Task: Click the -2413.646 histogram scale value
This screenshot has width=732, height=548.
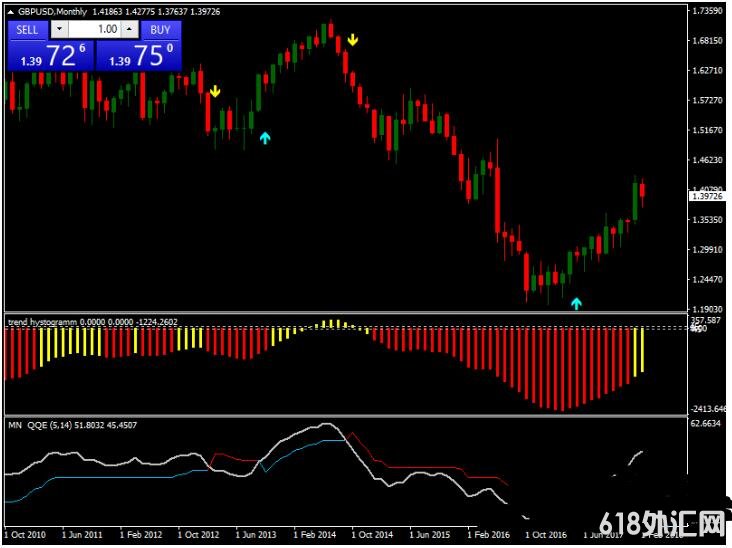Action: (709, 409)
